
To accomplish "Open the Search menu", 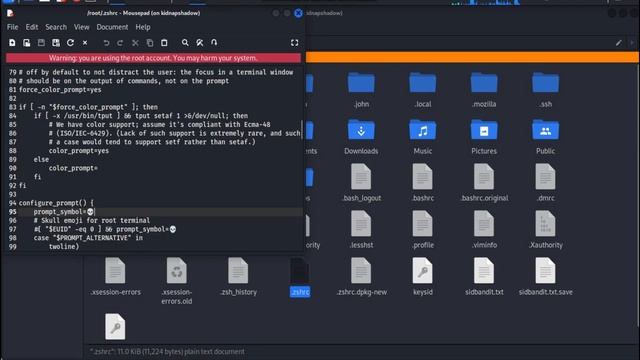I will click(x=56, y=27).
